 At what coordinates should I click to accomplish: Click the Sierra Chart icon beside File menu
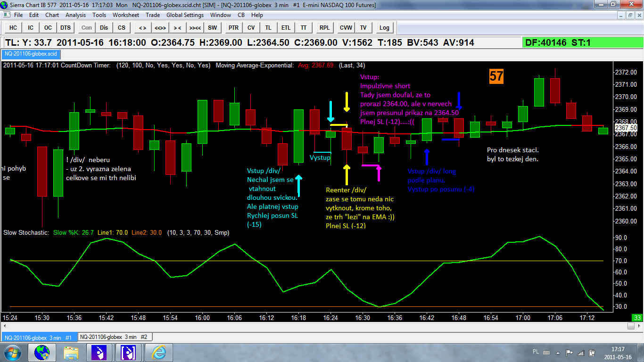[7, 15]
